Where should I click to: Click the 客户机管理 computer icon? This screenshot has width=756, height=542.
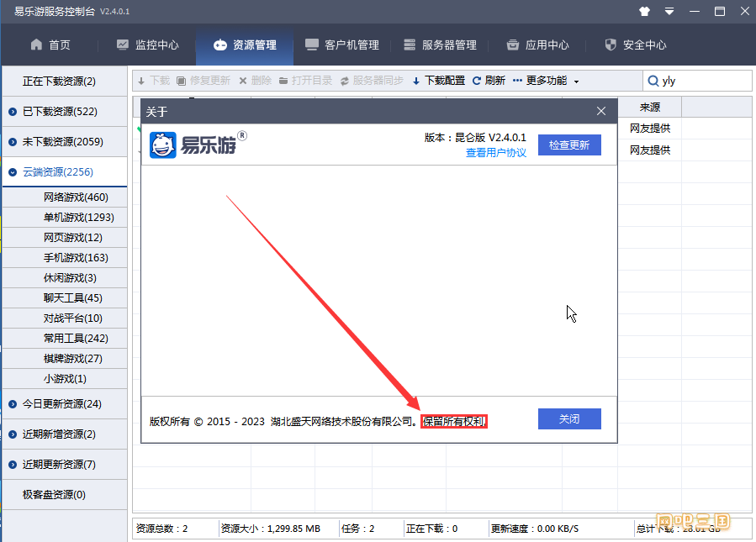coord(312,45)
